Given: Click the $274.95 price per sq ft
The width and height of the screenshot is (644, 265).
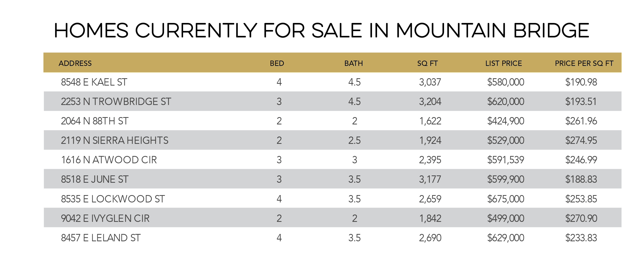Looking at the screenshot, I should click(x=581, y=140).
